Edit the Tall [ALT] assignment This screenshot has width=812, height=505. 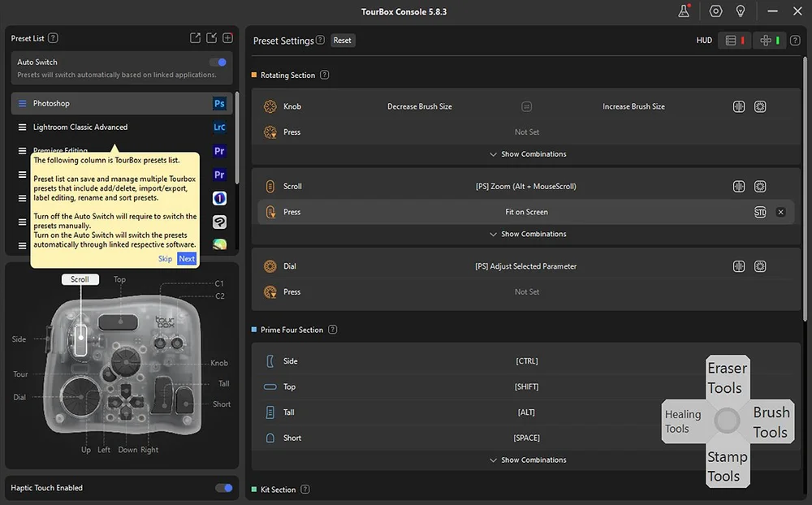pyautogui.click(x=527, y=412)
